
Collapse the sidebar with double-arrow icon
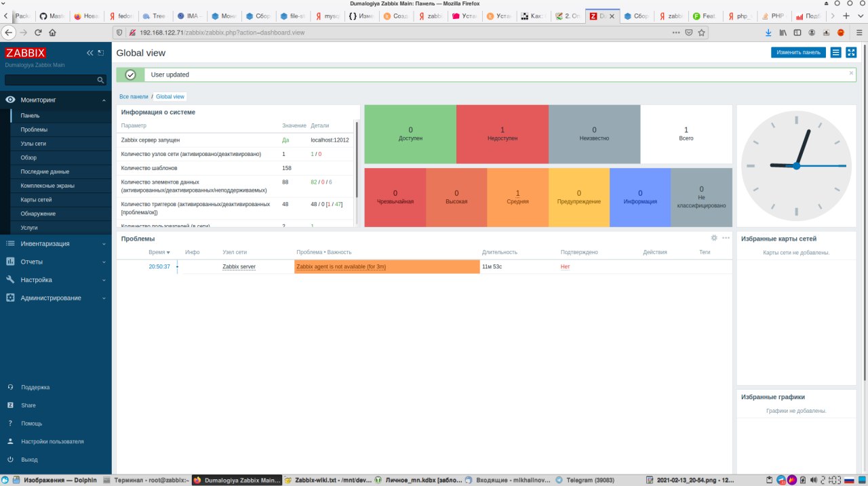[90, 53]
